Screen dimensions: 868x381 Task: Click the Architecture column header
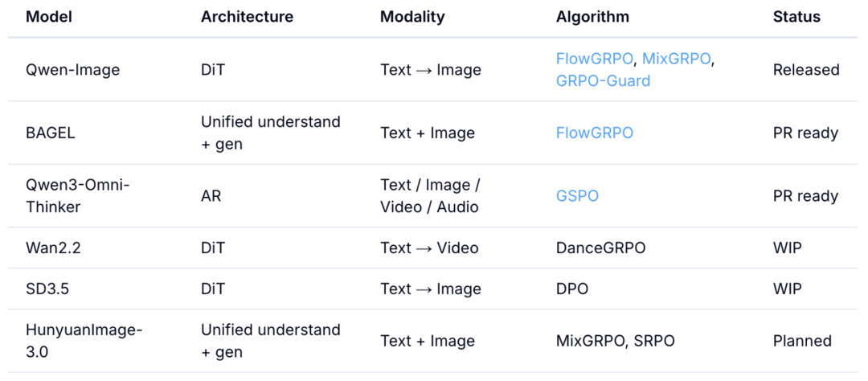click(247, 17)
